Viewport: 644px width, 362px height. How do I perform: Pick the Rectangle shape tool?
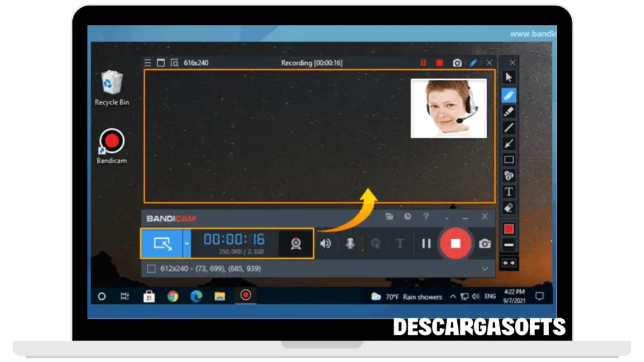(x=509, y=160)
